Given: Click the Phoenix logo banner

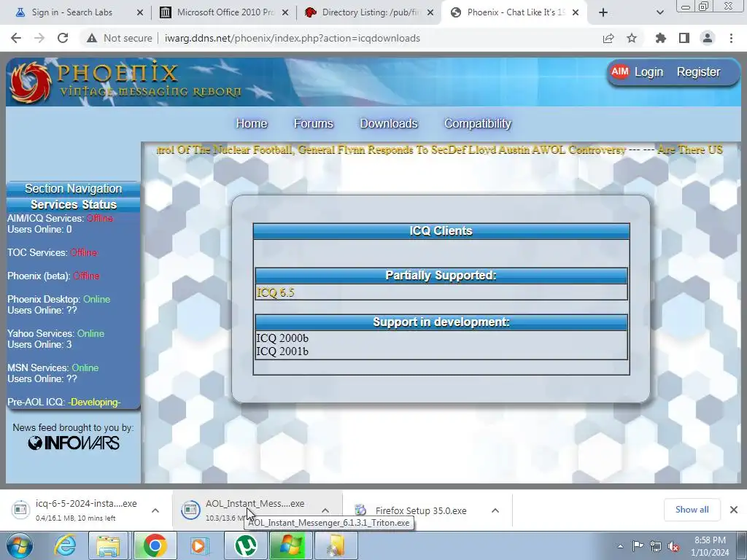Looking at the screenshot, I should [126, 81].
